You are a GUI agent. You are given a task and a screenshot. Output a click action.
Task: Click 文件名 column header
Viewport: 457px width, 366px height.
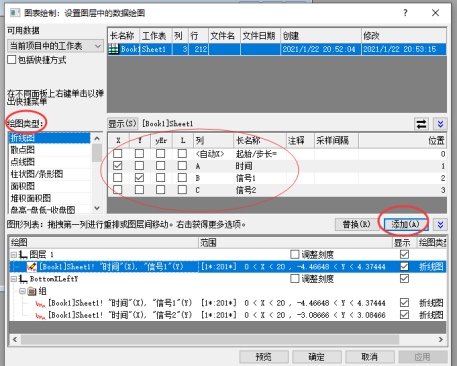tap(224, 36)
